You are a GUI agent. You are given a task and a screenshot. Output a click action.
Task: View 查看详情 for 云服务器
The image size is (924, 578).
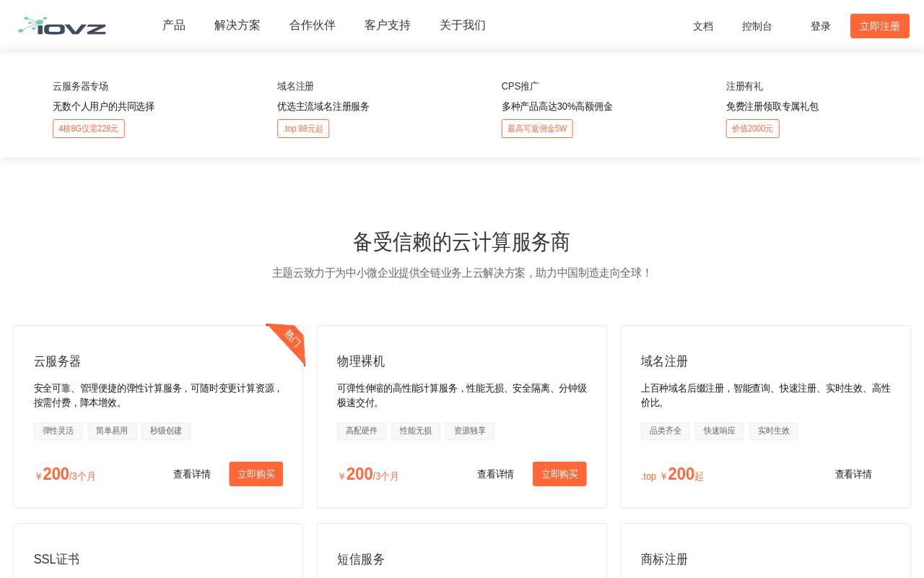coord(192,474)
